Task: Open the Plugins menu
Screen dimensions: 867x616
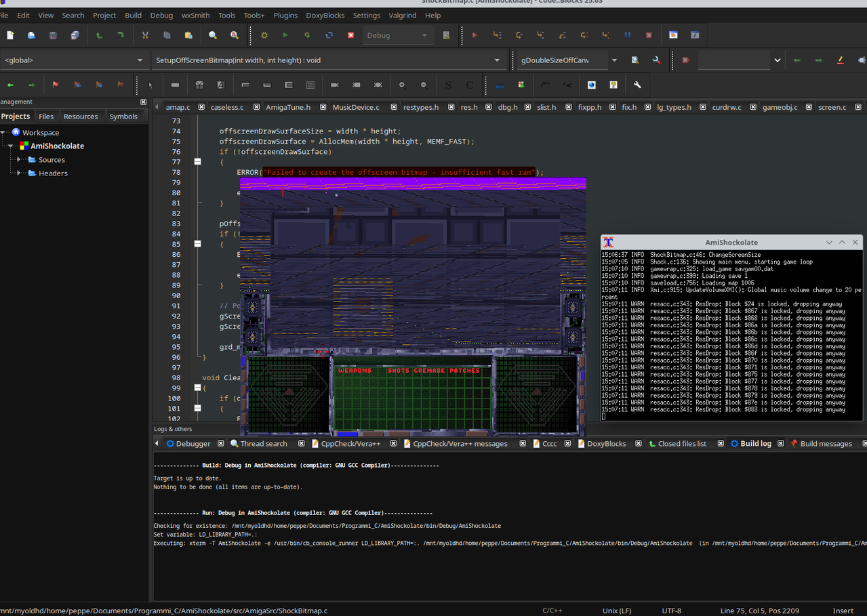Action: point(285,15)
